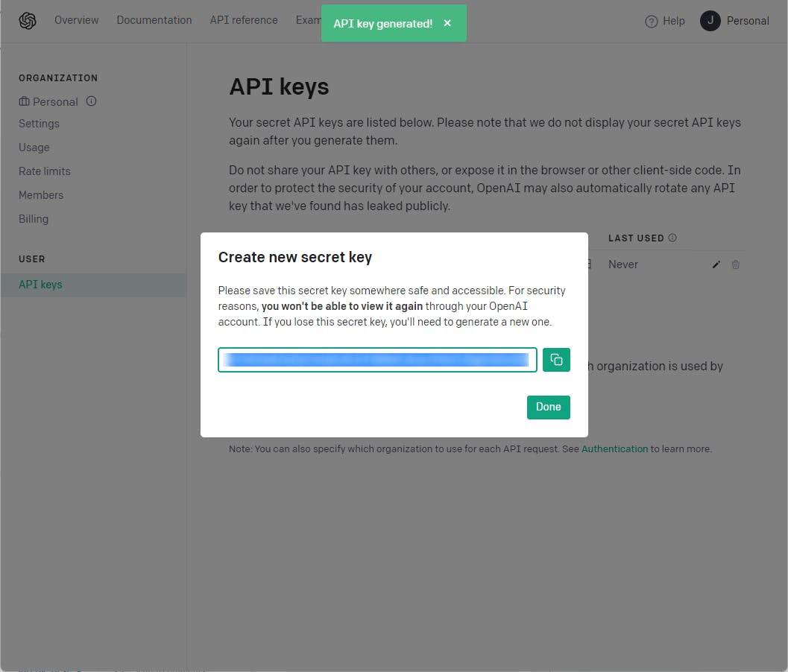This screenshot has width=788, height=672.
Task: Open Rate limits in the sidebar
Action: (45, 171)
